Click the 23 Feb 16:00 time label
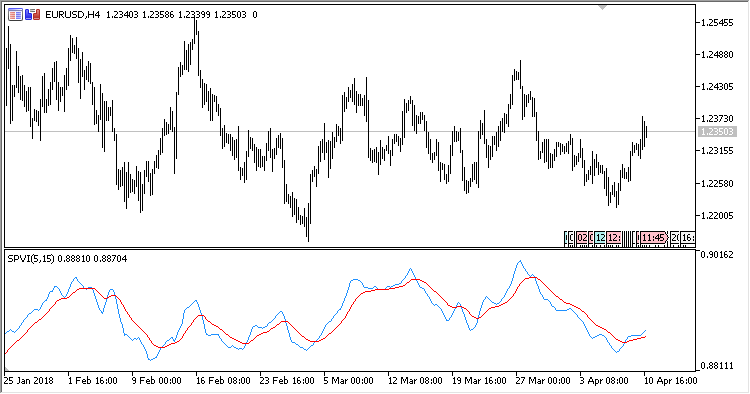 [x=287, y=381]
